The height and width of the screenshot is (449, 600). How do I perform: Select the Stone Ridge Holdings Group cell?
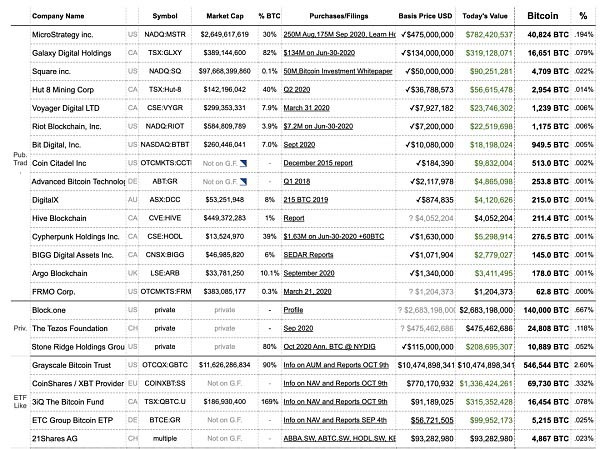(78, 347)
